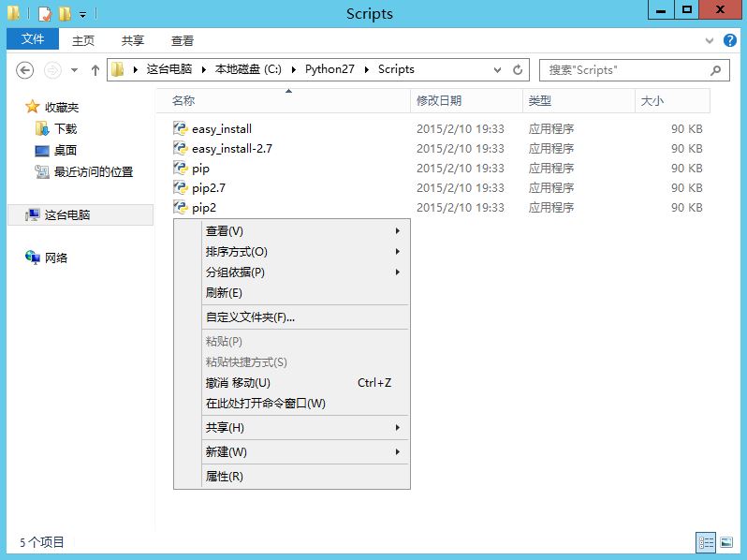Refresh the address bar location
This screenshot has width=747, height=560.
click(518, 70)
